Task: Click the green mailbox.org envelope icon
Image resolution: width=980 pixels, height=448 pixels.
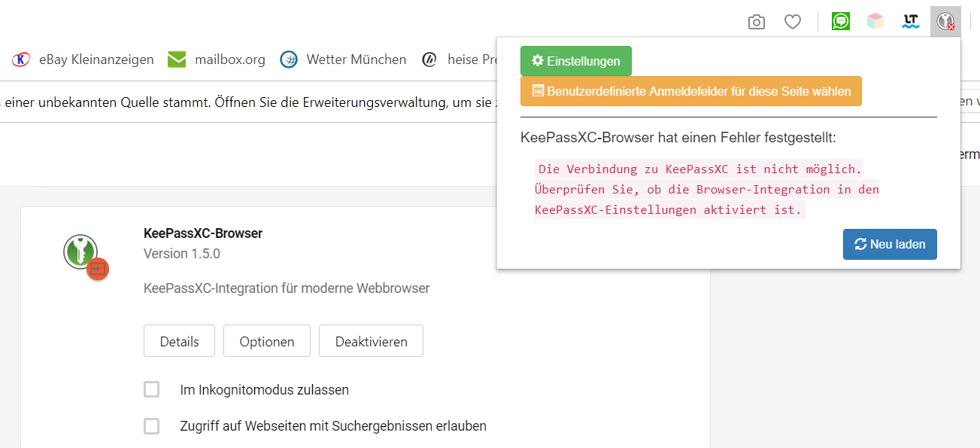Action: tap(177, 59)
